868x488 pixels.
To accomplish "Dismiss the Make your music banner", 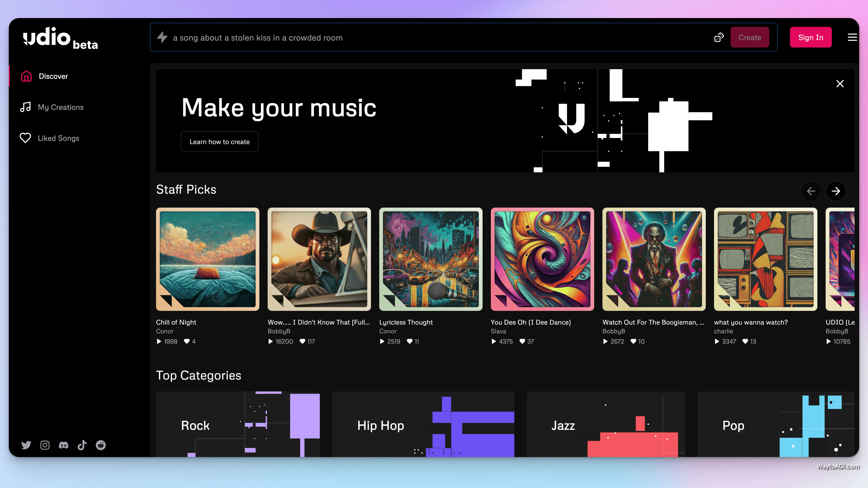I will click(840, 83).
